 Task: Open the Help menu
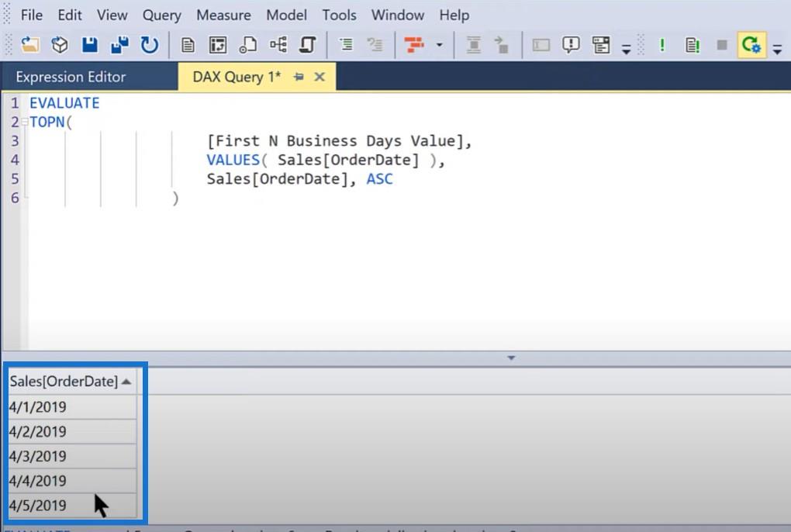click(454, 16)
